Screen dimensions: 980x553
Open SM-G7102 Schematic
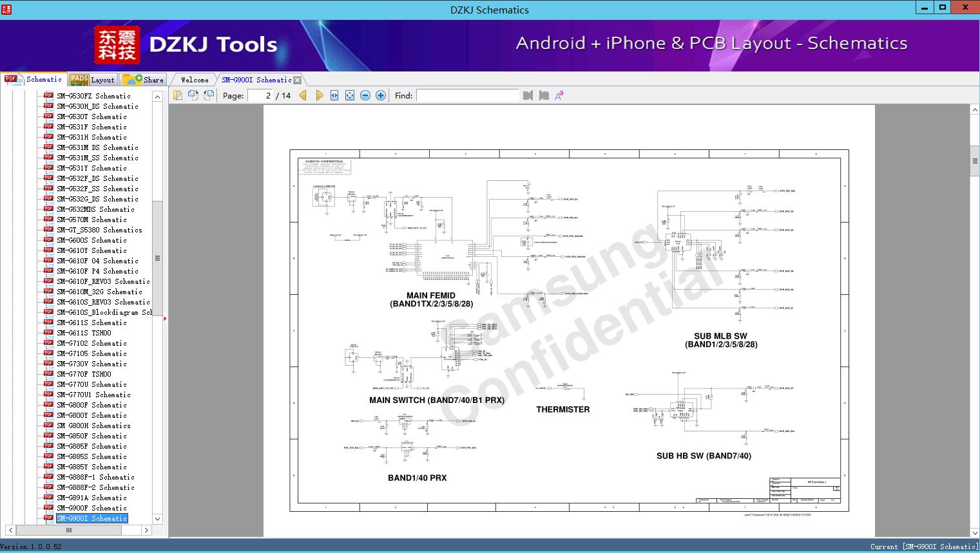tap(91, 343)
